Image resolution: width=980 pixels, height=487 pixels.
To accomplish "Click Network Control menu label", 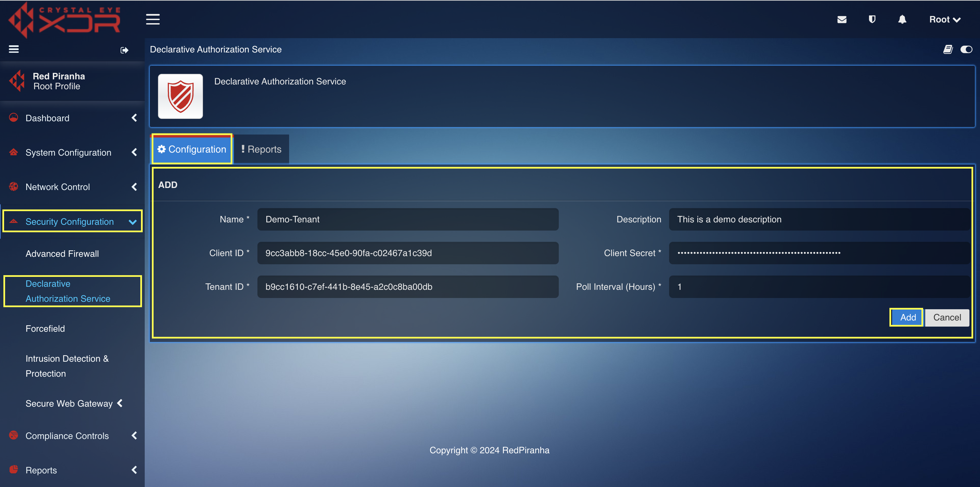I will tap(58, 187).
